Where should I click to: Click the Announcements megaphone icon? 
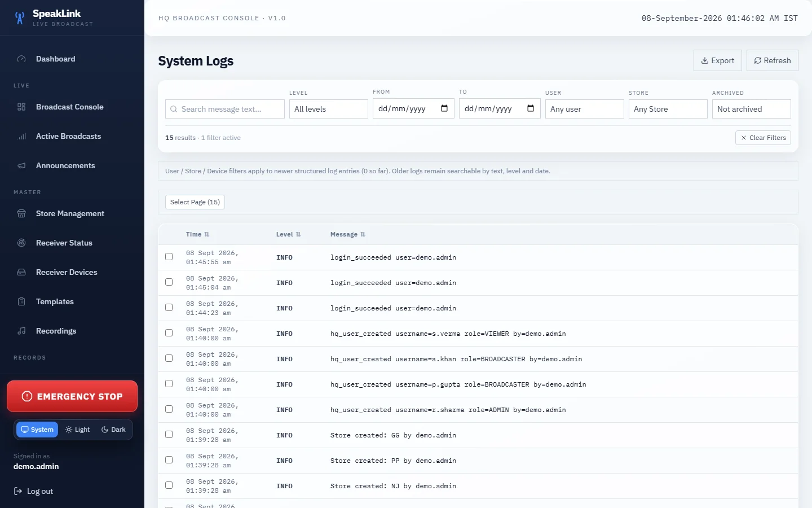click(x=21, y=165)
